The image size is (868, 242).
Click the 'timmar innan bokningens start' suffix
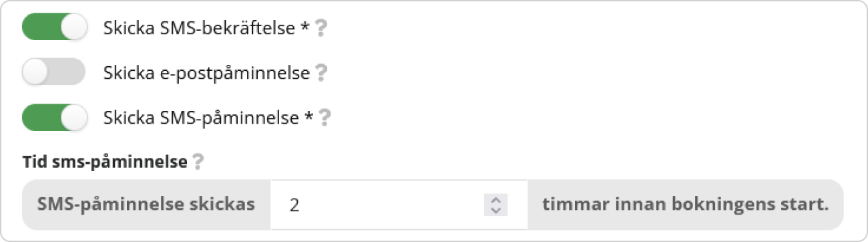pyautogui.click(x=686, y=205)
